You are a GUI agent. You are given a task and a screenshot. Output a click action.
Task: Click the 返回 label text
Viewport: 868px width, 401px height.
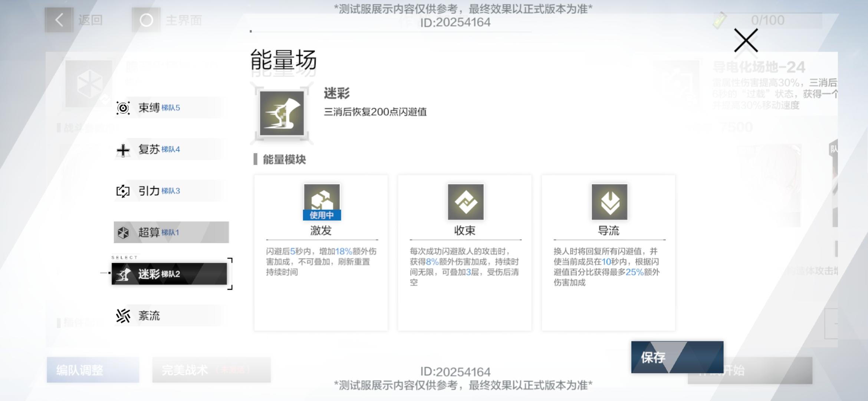point(90,20)
